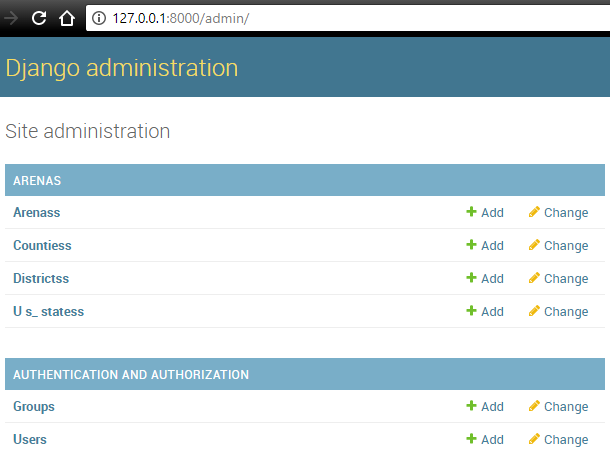Click Add text in the Groups row
This screenshot has width=610, height=453.
coord(493,407)
